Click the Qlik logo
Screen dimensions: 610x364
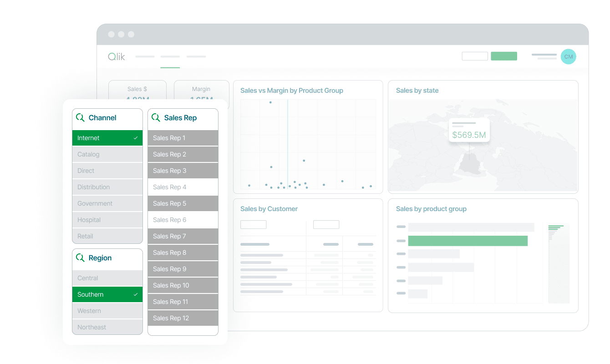(117, 56)
